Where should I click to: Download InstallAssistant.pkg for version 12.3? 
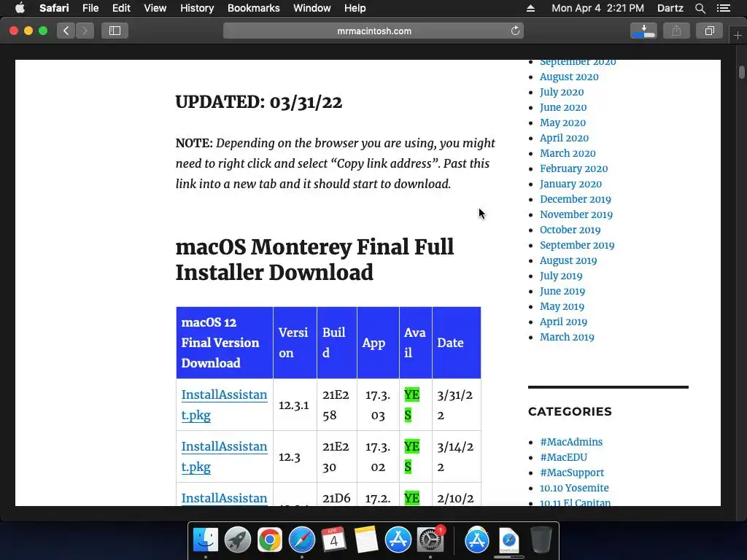(x=224, y=456)
